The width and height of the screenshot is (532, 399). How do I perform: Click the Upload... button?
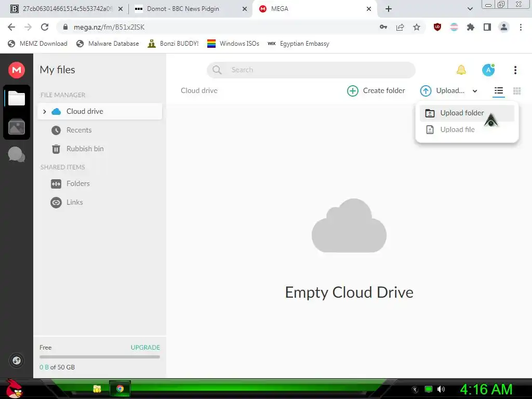pos(442,90)
